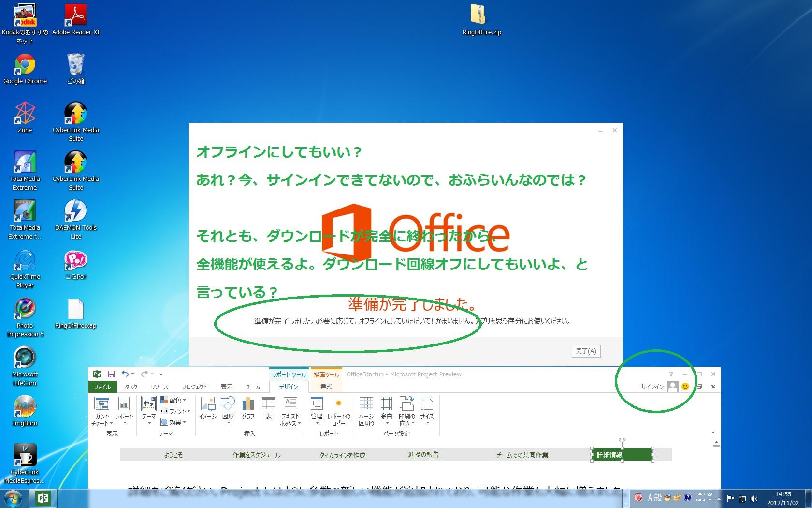Open the Google Chrome desktop shortcut
Viewport: 812px width, 508px height.
pos(25,69)
